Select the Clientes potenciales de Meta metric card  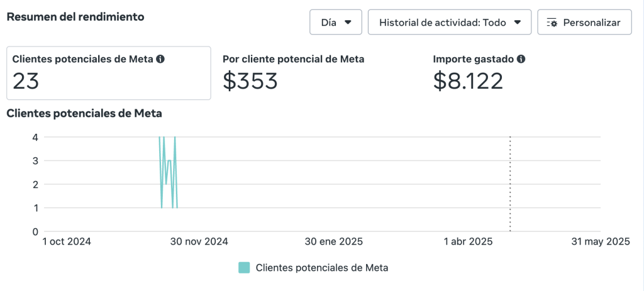point(109,73)
